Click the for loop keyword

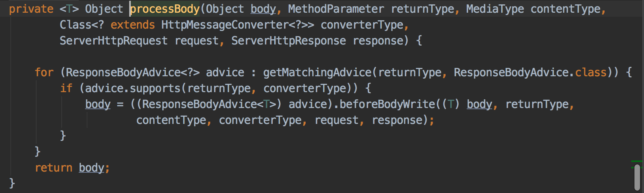click(44, 72)
